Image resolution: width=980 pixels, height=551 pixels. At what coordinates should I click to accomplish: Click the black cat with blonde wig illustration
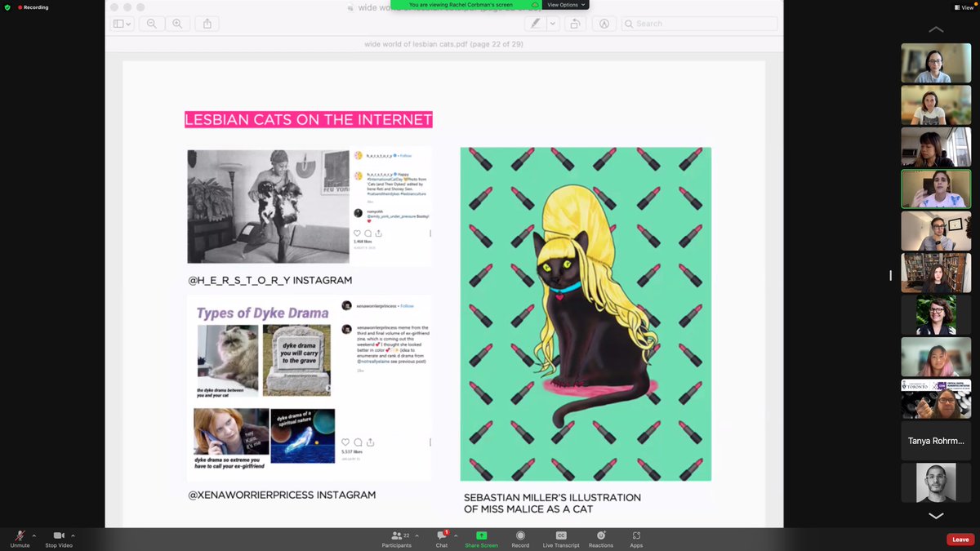pyautogui.click(x=586, y=314)
